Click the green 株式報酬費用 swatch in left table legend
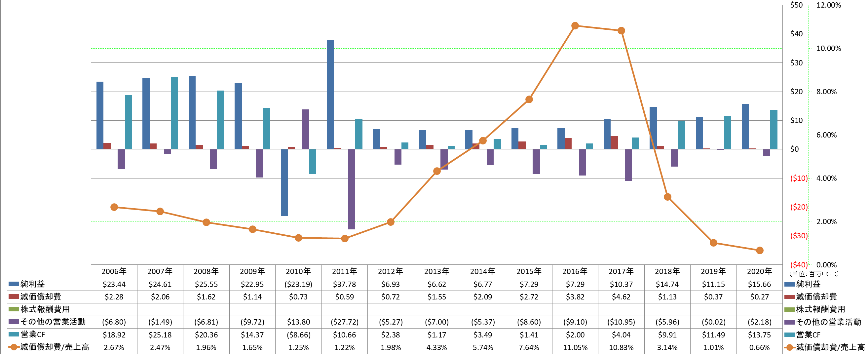Viewport: 868px width, 354px height. click(14, 309)
